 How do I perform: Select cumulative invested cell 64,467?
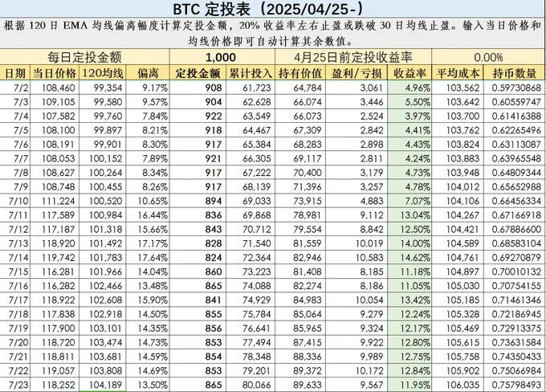click(251, 130)
